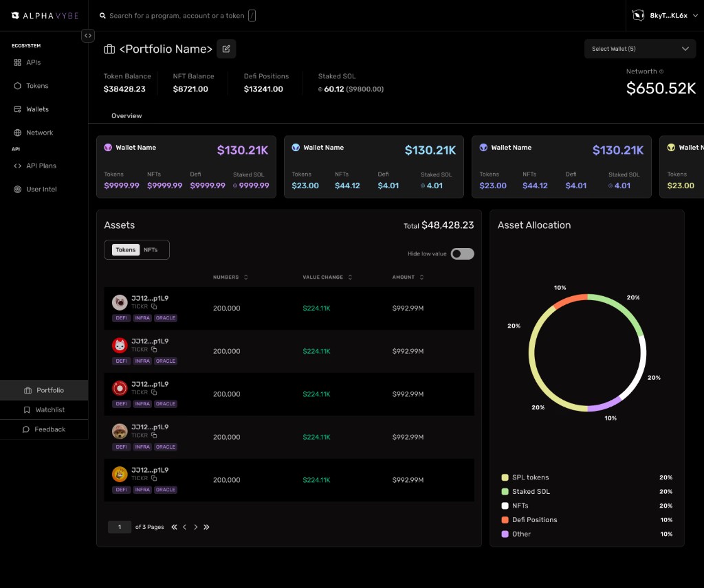The width and height of the screenshot is (704, 588).
Task: Open the Select Wallet (5) dropdown
Action: 639,48
